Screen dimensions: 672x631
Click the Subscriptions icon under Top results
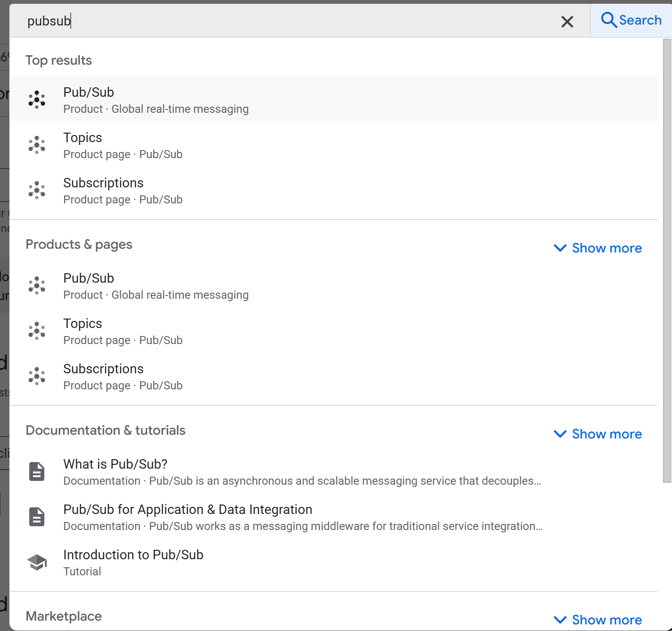37,190
